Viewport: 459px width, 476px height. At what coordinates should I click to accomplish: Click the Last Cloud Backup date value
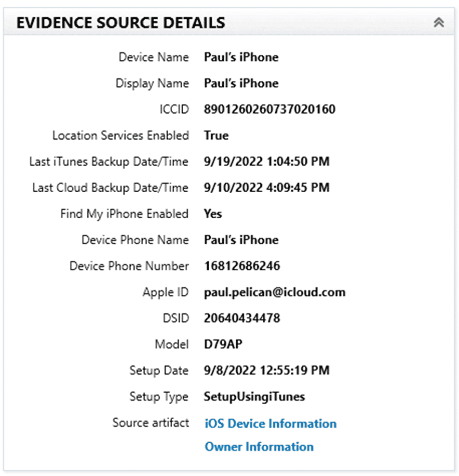tap(267, 187)
